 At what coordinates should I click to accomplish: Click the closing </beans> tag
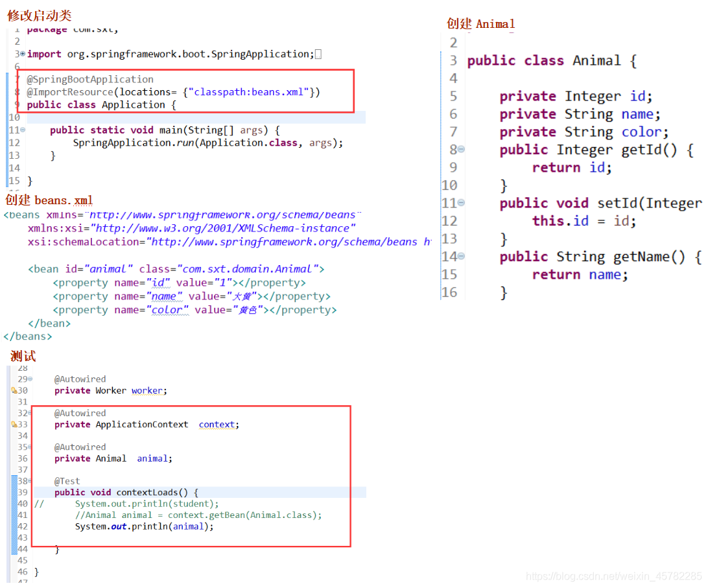pyautogui.click(x=27, y=336)
